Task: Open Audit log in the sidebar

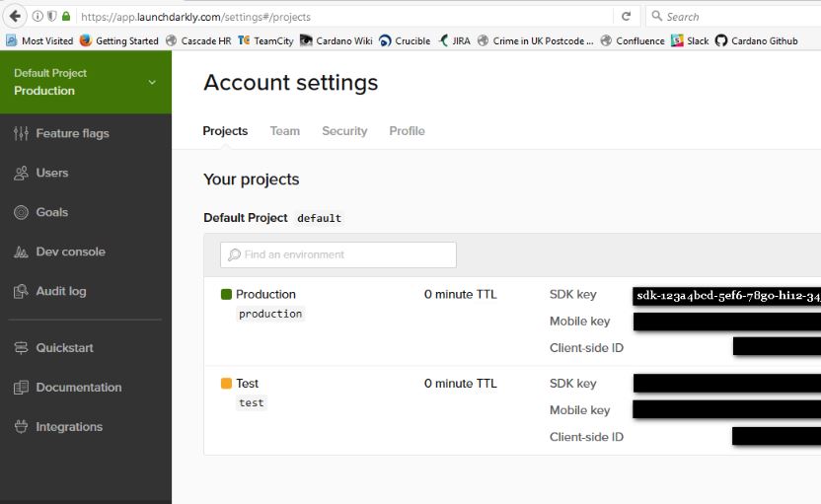Action: (61, 292)
